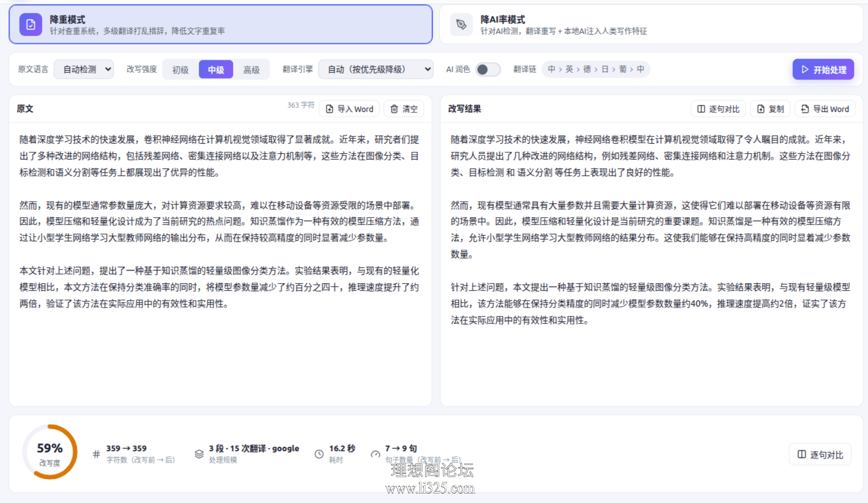Click the 359 → 359 character count
Viewport: 868px width, 503px height.
(126, 448)
